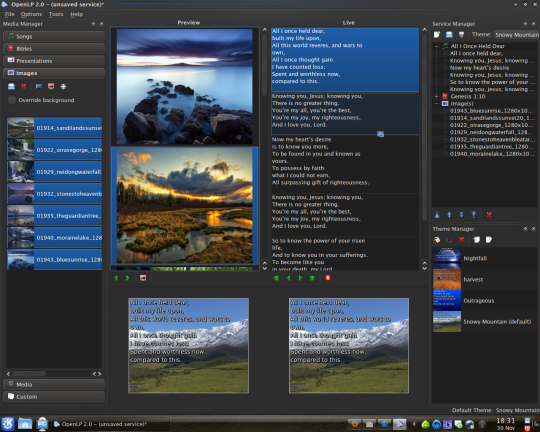Select 01940_morainelake image in list
Image resolution: width=540 pixels, height=432 pixels.
tap(54, 237)
